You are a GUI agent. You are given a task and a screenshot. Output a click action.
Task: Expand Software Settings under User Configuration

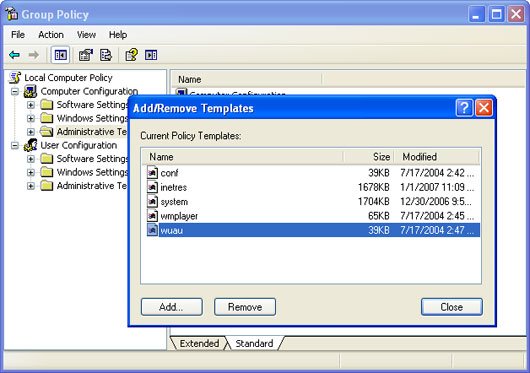(31, 159)
